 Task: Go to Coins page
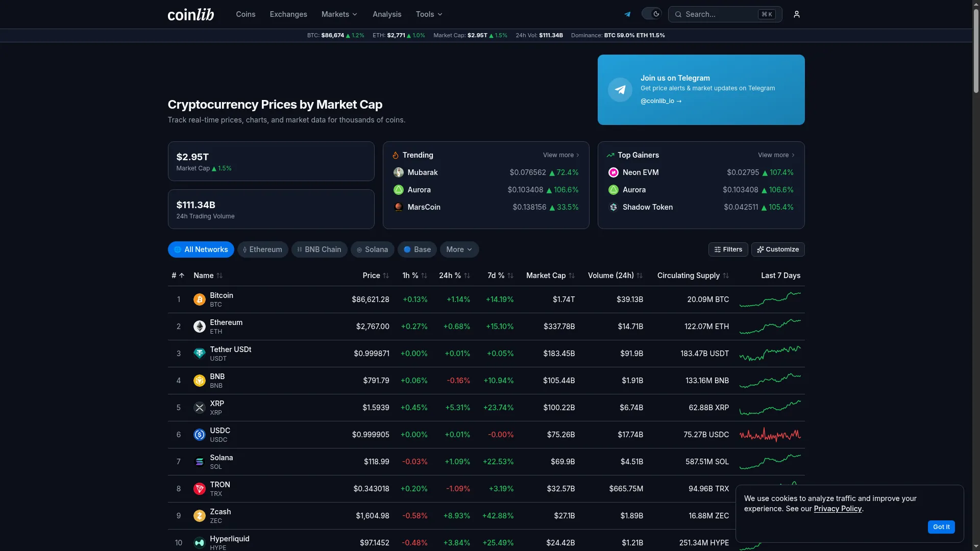[246, 14]
